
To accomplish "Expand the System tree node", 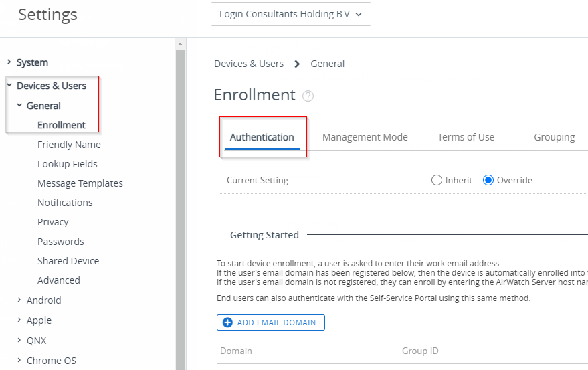I will (x=9, y=62).
